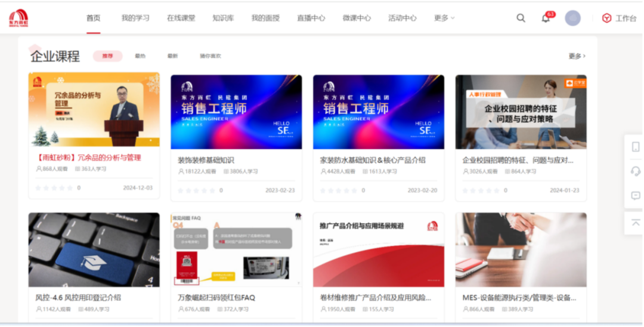
Task: Click the search magnifier icon
Action: [x=521, y=18]
